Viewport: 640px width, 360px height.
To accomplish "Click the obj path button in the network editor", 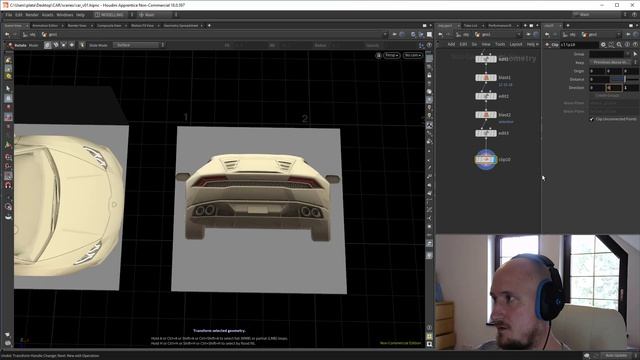I will (462, 35).
